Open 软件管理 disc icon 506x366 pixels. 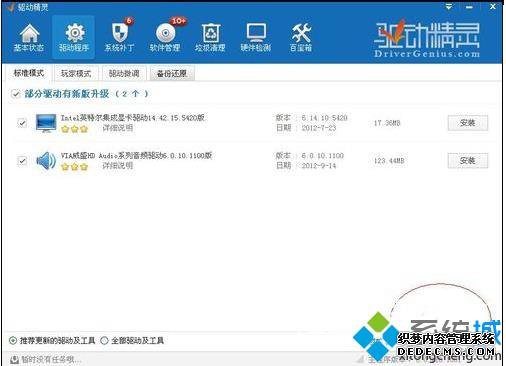click(x=165, y=36)
